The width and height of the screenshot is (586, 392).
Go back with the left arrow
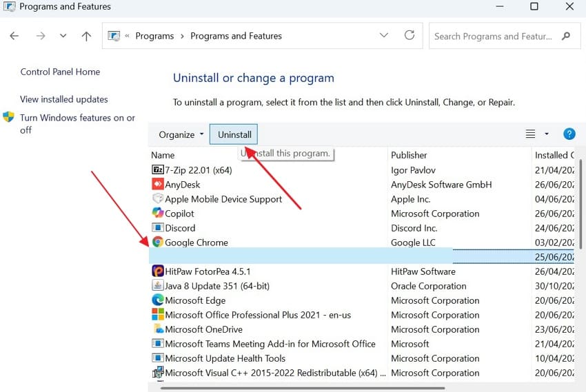pos(14,36)
